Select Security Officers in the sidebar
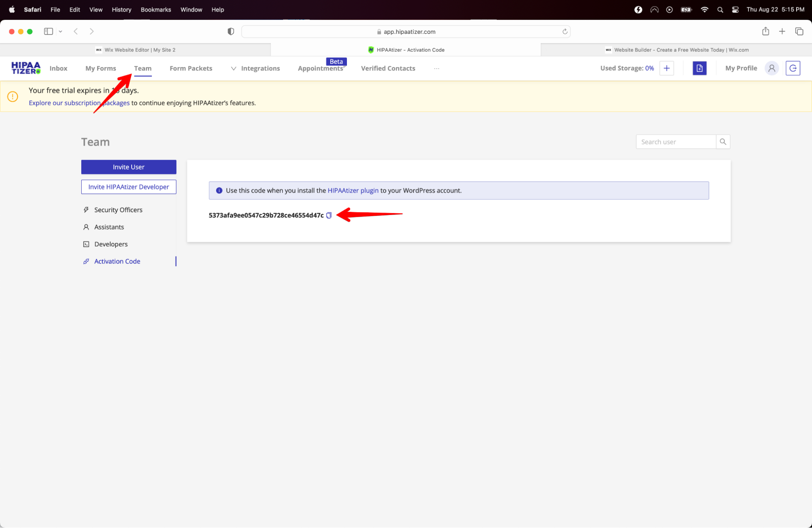The width and height of the screenshot is (812, 528). pos(118,210)
